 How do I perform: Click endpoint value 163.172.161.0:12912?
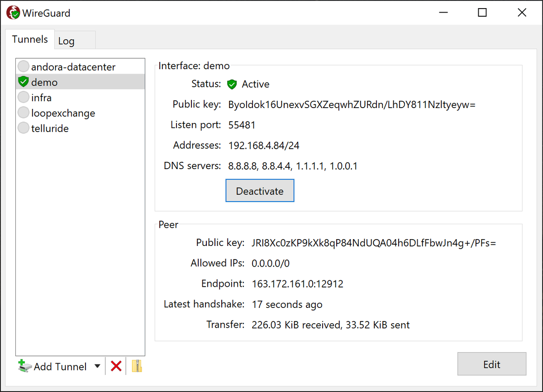point(298,284)
